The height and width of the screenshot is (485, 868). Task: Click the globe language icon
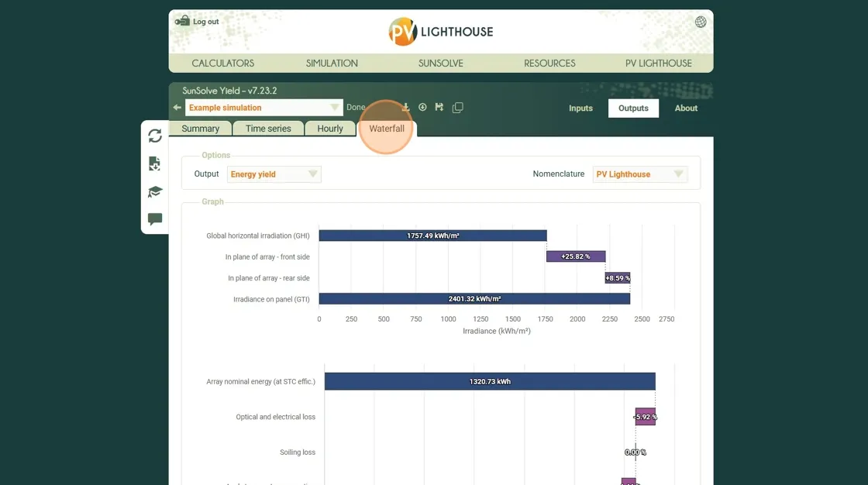click(x=701, y=22)
